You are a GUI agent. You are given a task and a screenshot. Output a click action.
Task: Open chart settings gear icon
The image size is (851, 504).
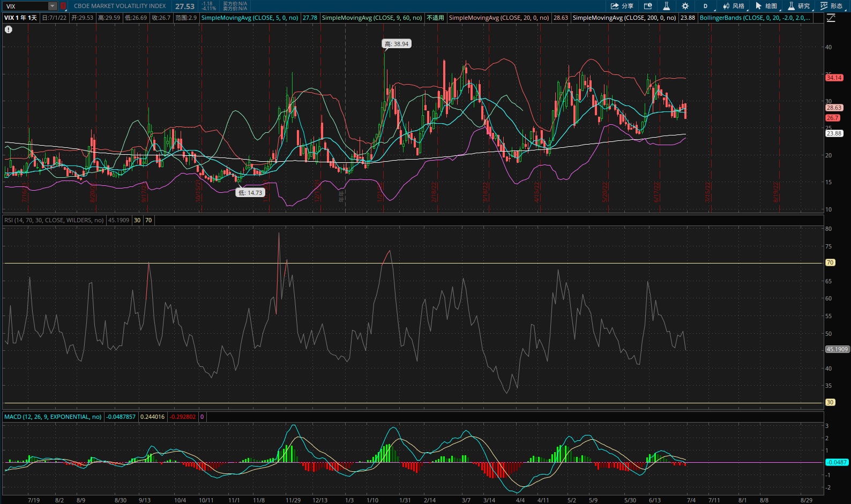point(685,6)
